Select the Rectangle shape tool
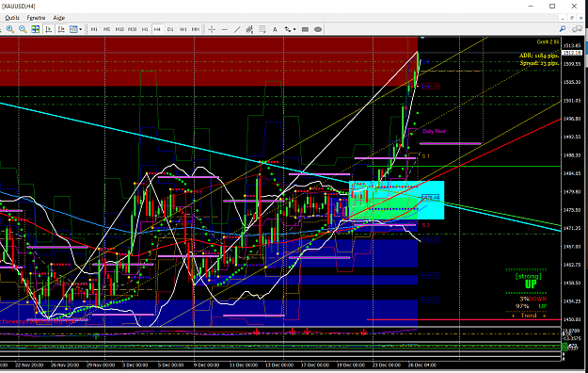 tap(305, 29)
